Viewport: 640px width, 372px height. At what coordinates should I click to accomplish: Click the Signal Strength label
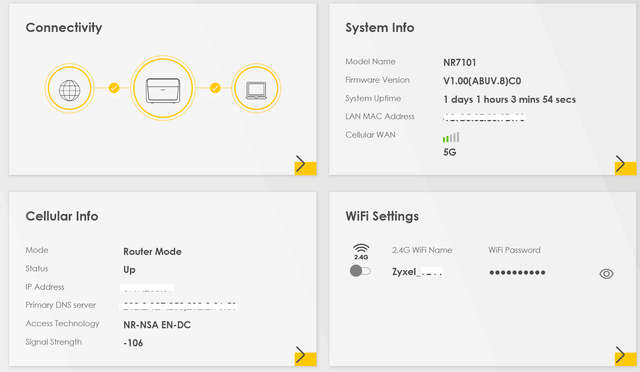point(53,342)
